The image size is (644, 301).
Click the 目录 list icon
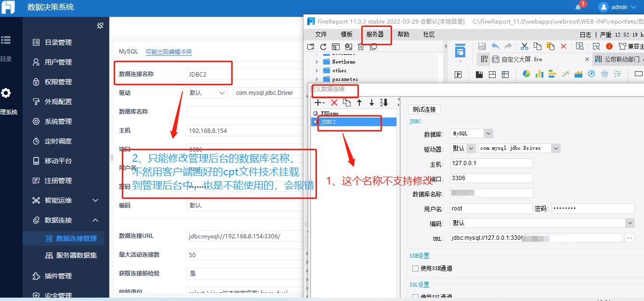click(x=6, y=40)
